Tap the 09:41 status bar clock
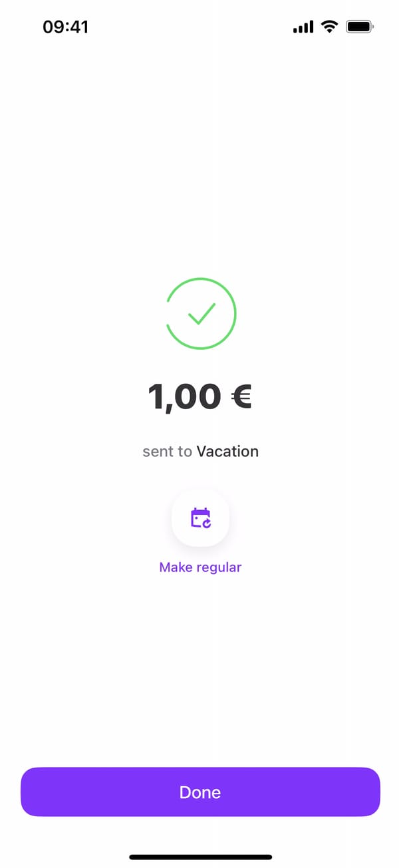Screen dimensions: 401x868 65,27
